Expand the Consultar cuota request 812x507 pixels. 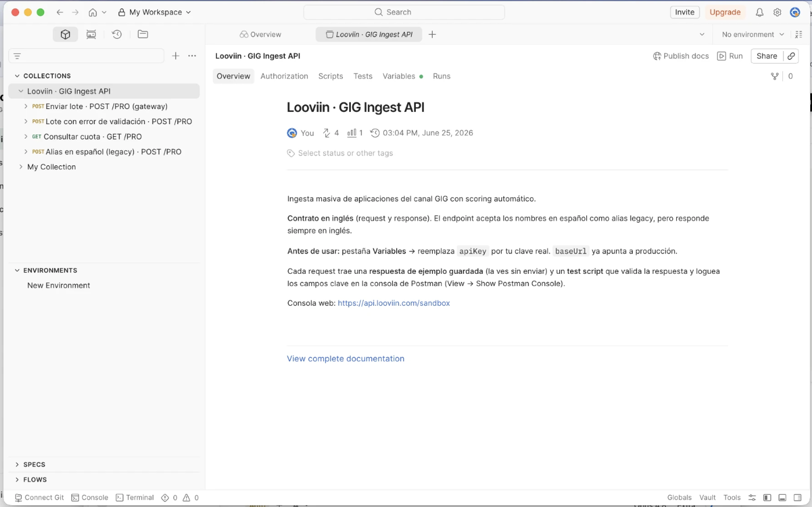[x=26, y=136]
